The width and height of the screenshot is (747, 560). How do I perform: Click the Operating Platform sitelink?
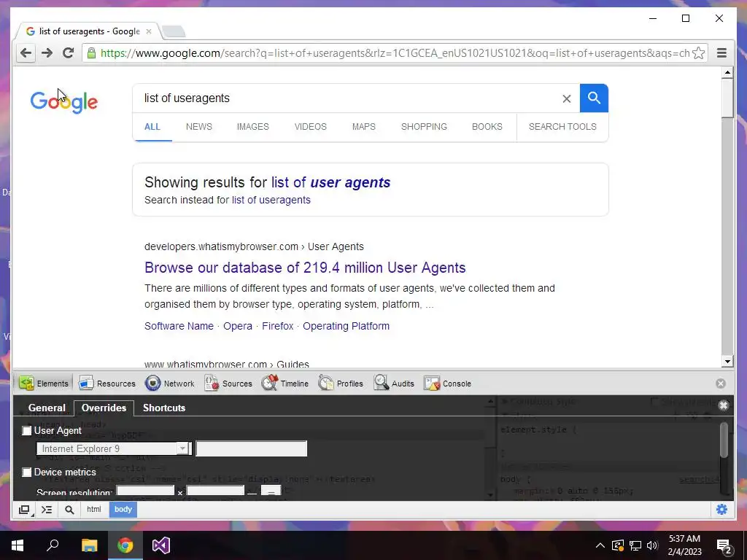[x=346, y=326]
